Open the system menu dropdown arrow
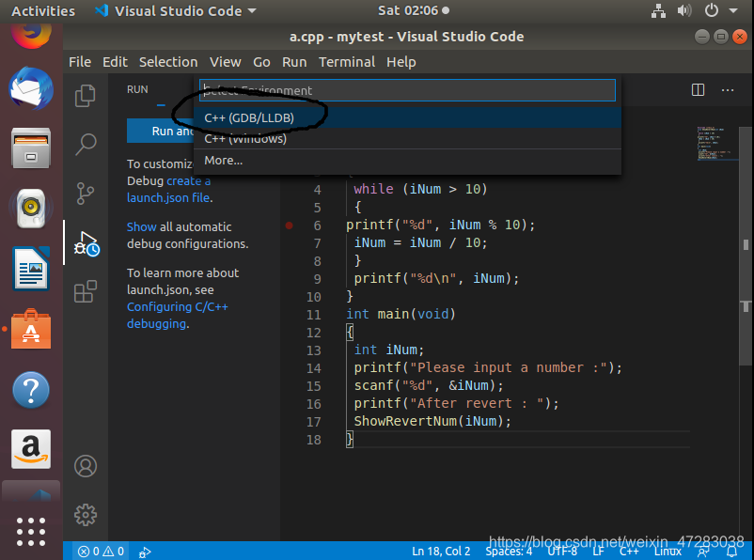This screenshot has height=560, width=754. pos(733,10)
